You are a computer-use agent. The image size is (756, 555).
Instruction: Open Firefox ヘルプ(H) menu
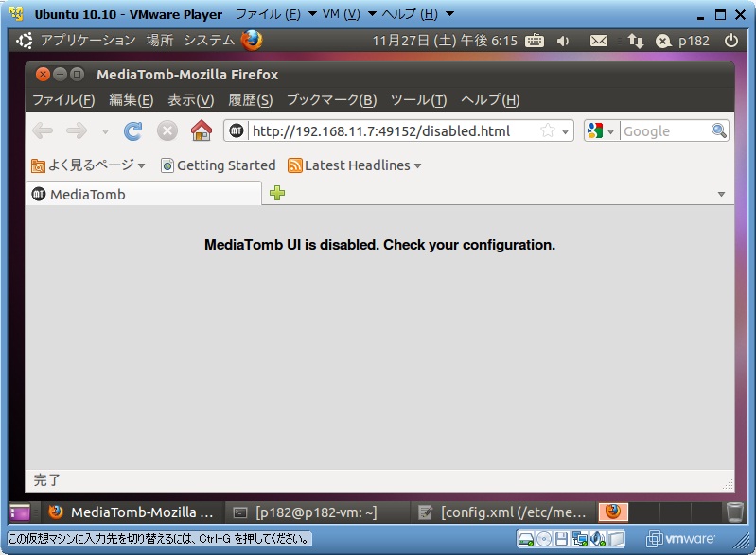[490, 99]
